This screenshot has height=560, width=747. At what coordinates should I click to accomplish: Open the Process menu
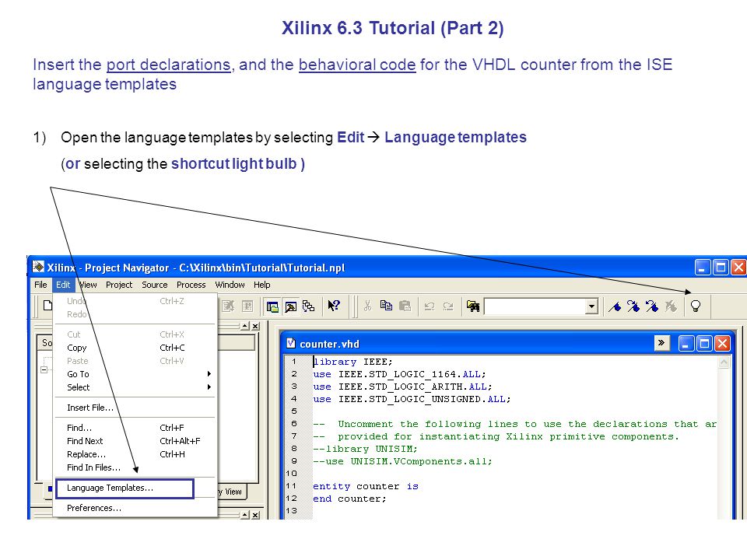coord(191,285)
